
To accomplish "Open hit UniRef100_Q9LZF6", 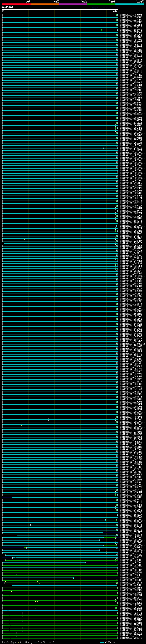I will (x=131, y=25).
